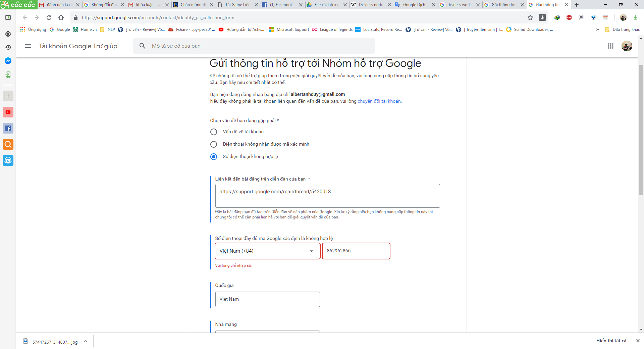Navigate back to previous page
Screen dimensions: 644x349
[x=25, y=17]
